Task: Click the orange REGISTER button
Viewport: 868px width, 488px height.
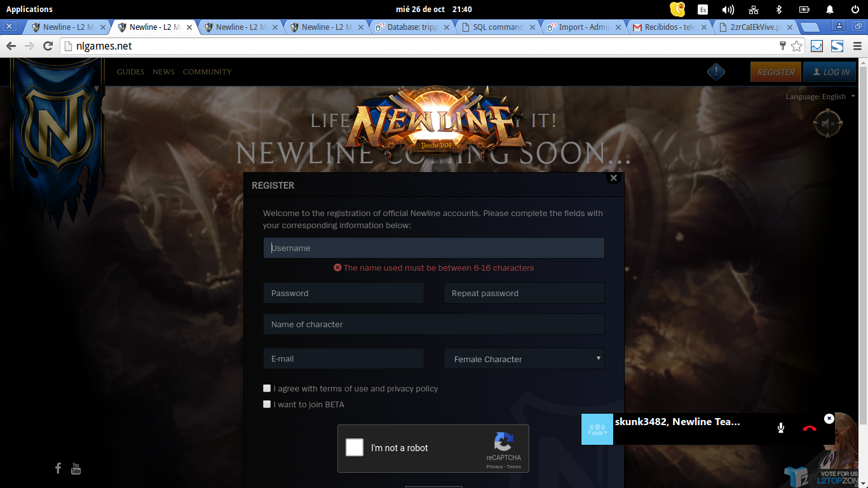Action: [x=776, y=72]
